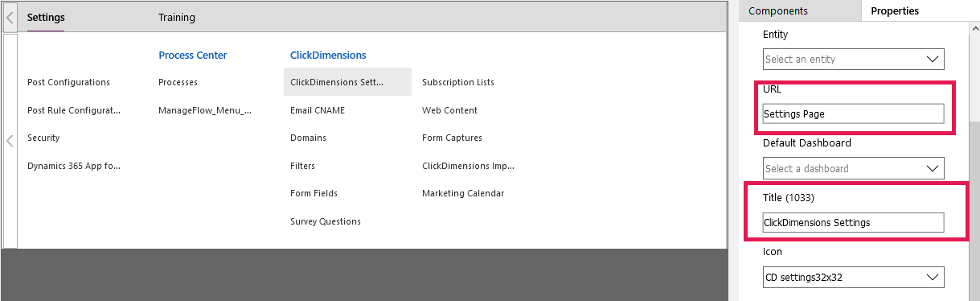Viewport: 980px width, 301px height.
Task: Open the Default Dashboard dropdown
Action: pos(853,168)
